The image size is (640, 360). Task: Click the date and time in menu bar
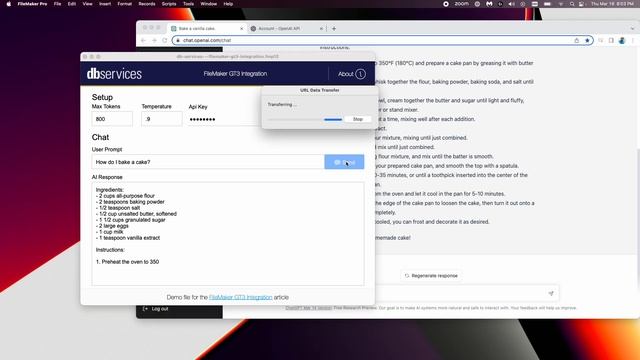coord(612,4)
